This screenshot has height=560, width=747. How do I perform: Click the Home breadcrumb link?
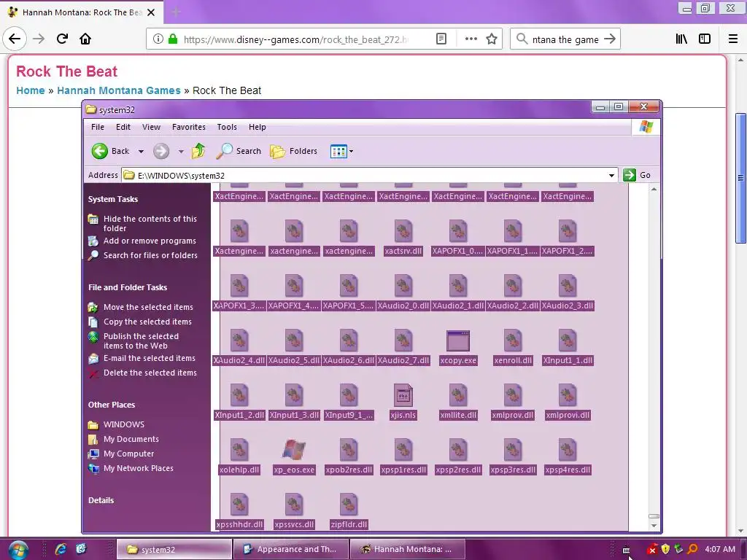[31, 90]
